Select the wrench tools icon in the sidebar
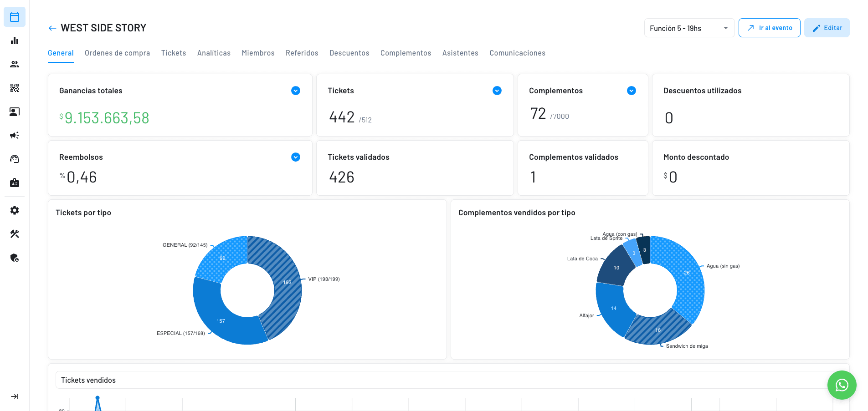 point(15,233)
